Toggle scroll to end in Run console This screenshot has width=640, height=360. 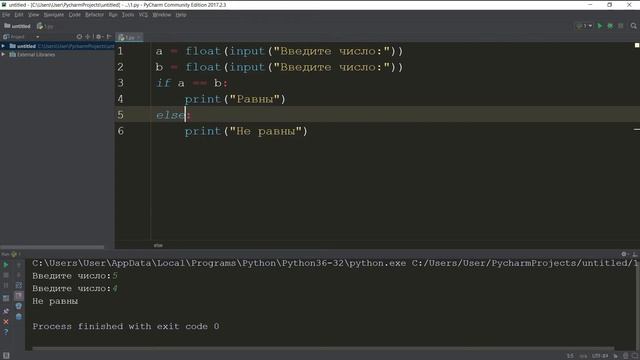(19, 296)
